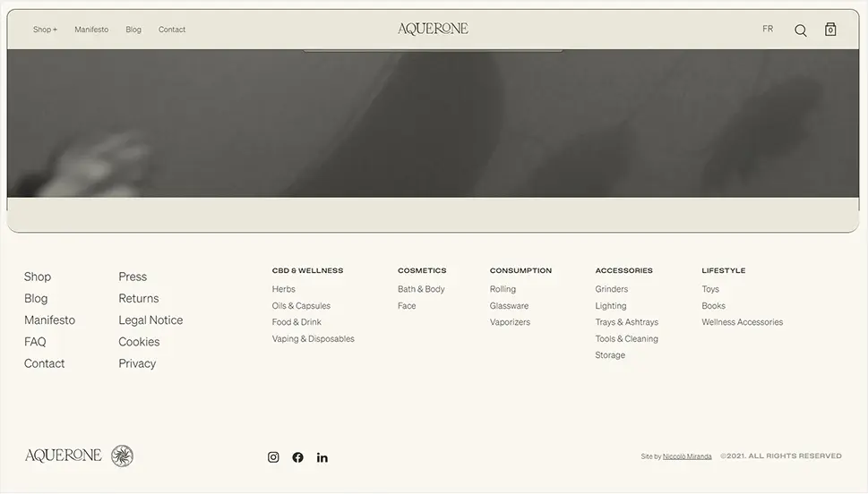868x494 pixels.
Task: Open the footer Contact link
Action: click(44, 363)
